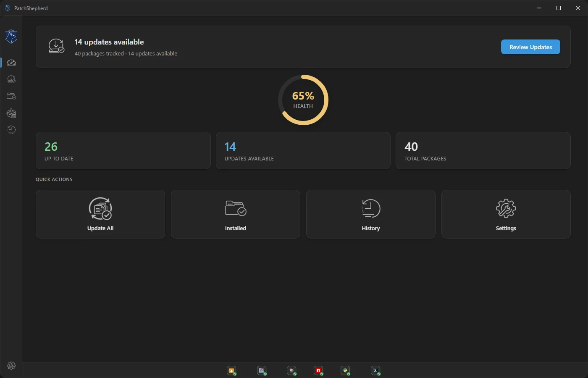Viewport: 588px width, 378px height.
Task: Click the blue store source icon in bottom bar
Action: coord(262,370)
